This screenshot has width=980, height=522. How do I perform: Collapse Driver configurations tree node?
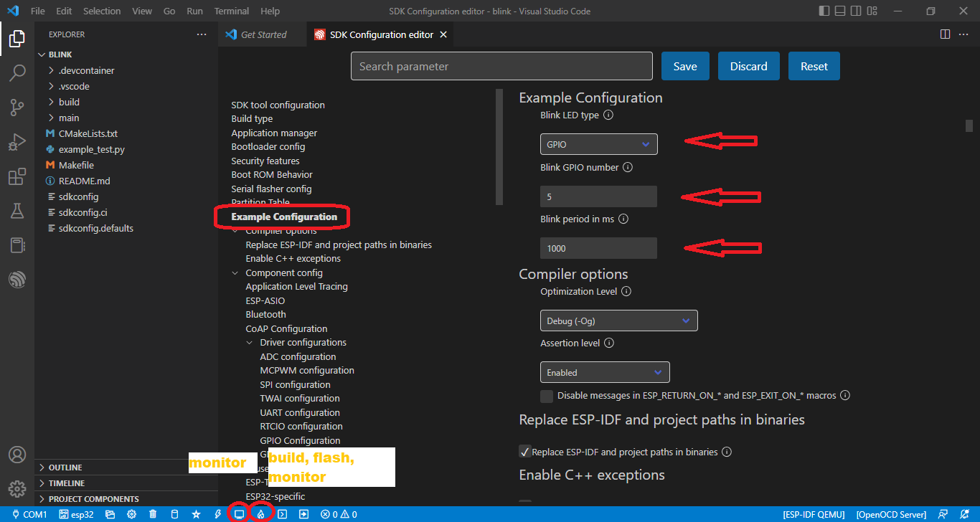(x=250, y=343)
